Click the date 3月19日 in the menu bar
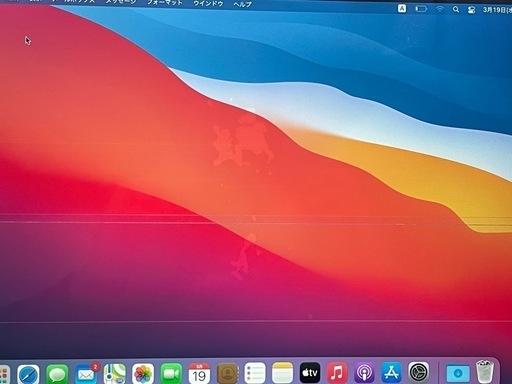512x384 pixels. tap(497, 10)
